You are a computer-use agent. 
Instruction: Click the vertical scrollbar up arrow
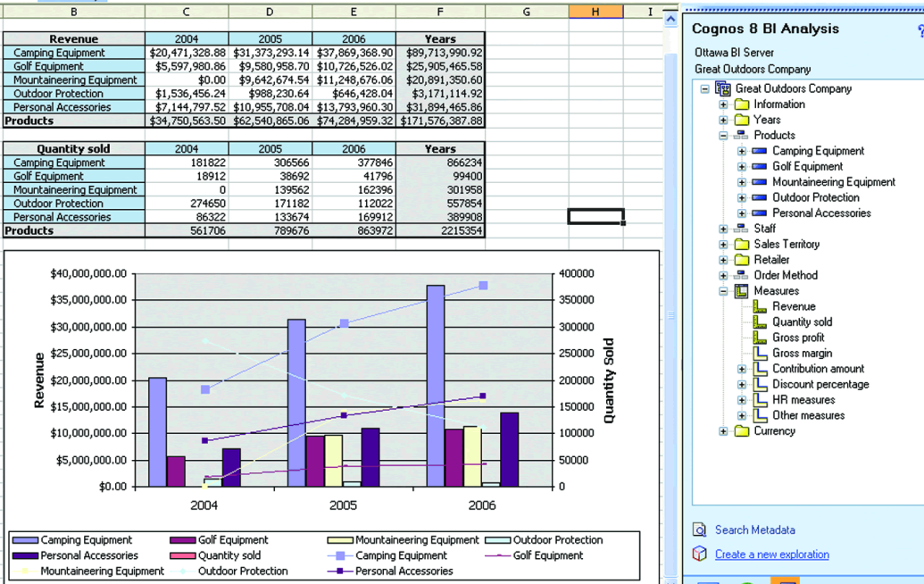click(670, 20)
